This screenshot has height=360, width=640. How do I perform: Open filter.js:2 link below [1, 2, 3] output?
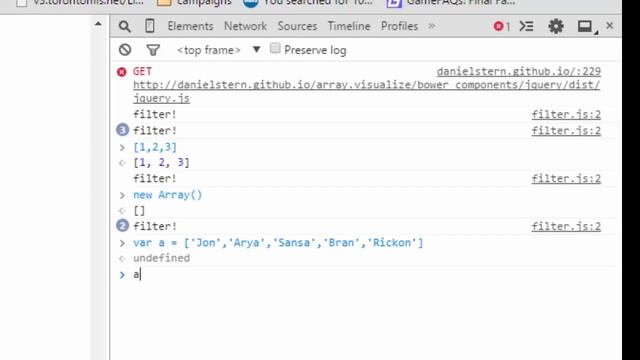[566, 178]
